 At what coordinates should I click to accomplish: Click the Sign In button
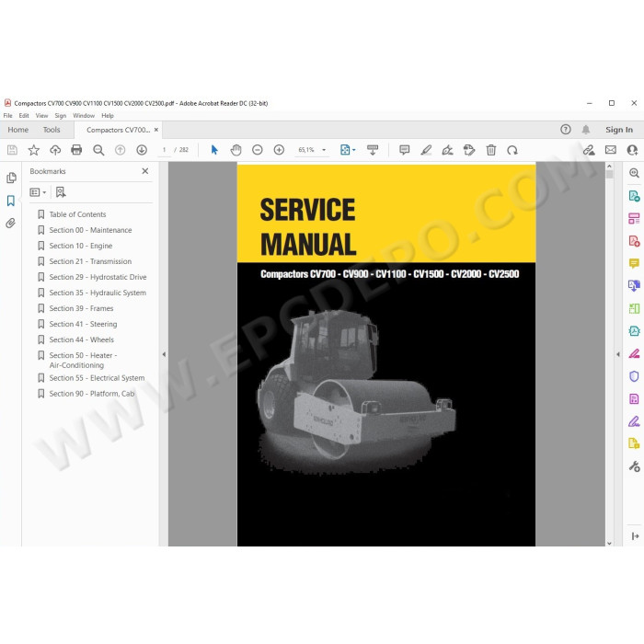619,130
